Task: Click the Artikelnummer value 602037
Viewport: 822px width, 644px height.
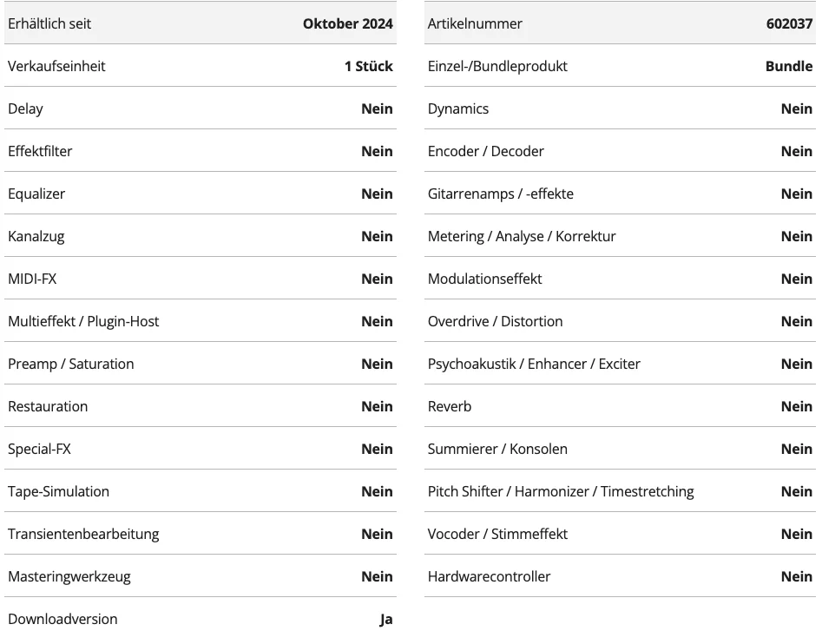Action: pyautogui.click(x=789, y=23)
